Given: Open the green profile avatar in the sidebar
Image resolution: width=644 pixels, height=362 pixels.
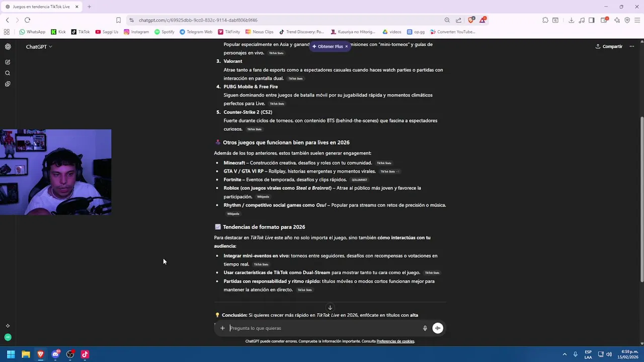Looking at the screenshot, I should point(8,337).
